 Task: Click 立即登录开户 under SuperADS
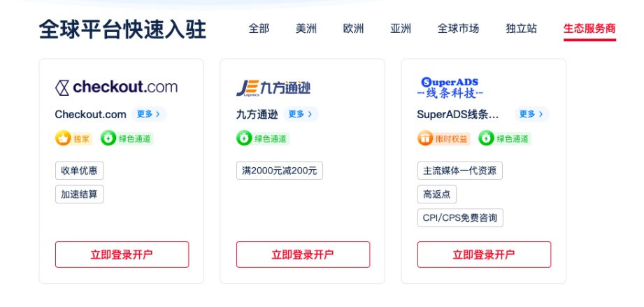485,255
